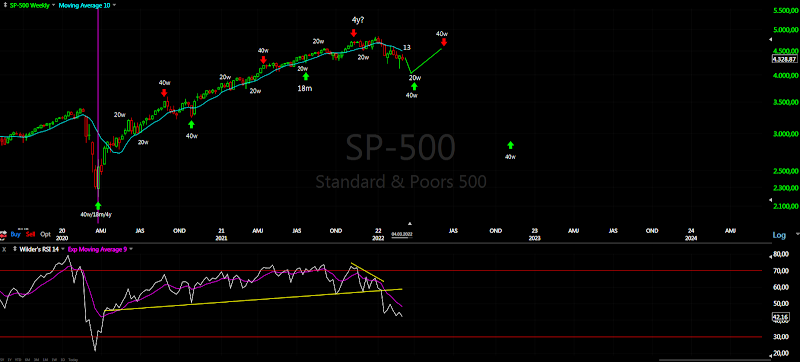This screenshot has height=362, width=800.
Task: Click the 3.000,00 price axis label
Action: (786, 134)
